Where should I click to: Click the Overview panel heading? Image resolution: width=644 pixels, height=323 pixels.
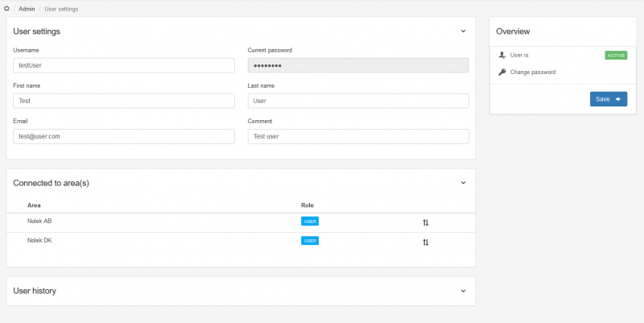click(x=513, y=31)
